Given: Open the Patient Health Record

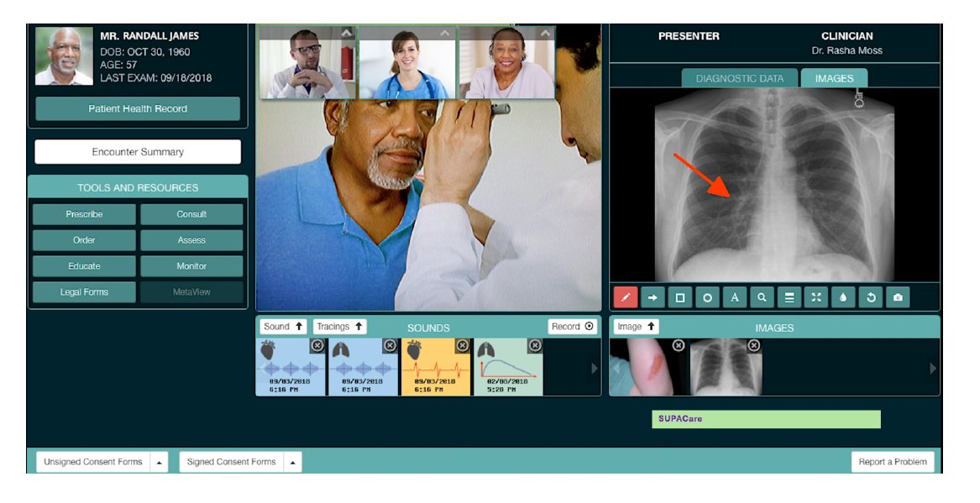Looking at the screenshot, I should 138,109.
